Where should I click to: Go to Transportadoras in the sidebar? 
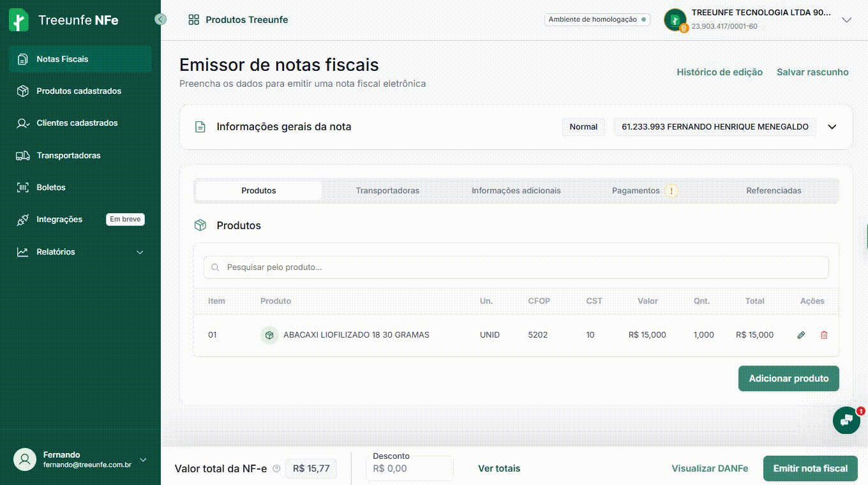(68, 156)
